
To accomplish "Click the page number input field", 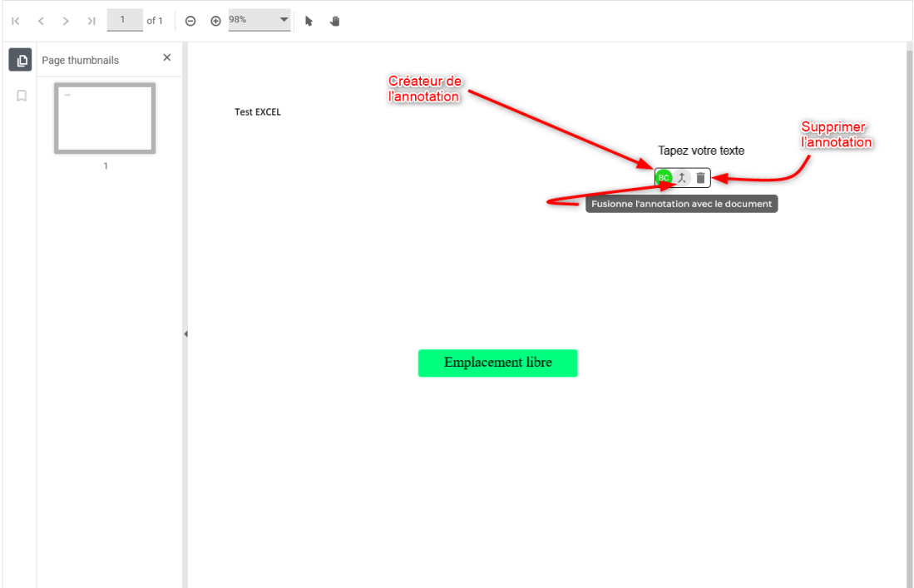I will point(125,20).
